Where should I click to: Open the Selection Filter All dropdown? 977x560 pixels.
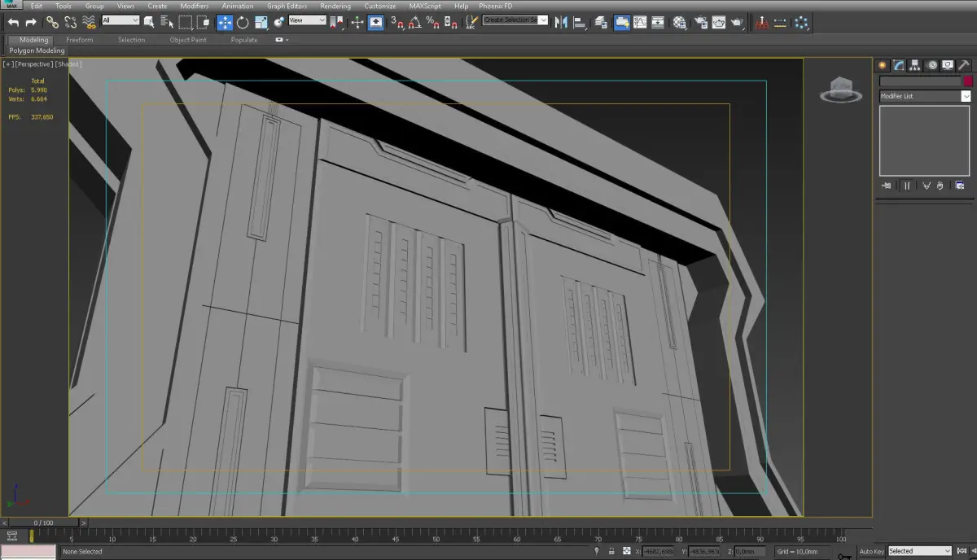120,20
